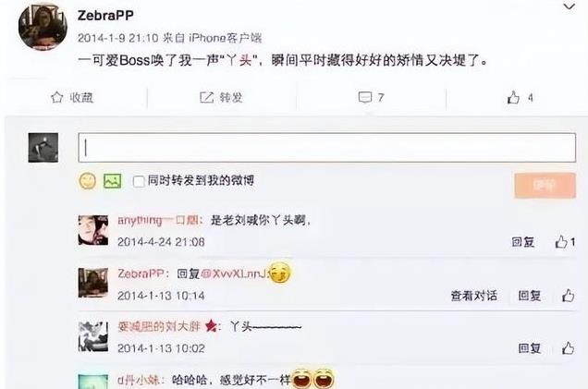Reply to anything一口烟's comment
The height and width of the screenshot is (389, 588).
(x=522, y=242)
